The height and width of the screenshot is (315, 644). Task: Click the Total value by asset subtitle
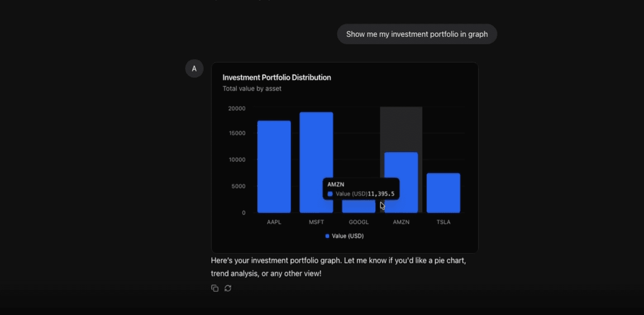(251, 88)
